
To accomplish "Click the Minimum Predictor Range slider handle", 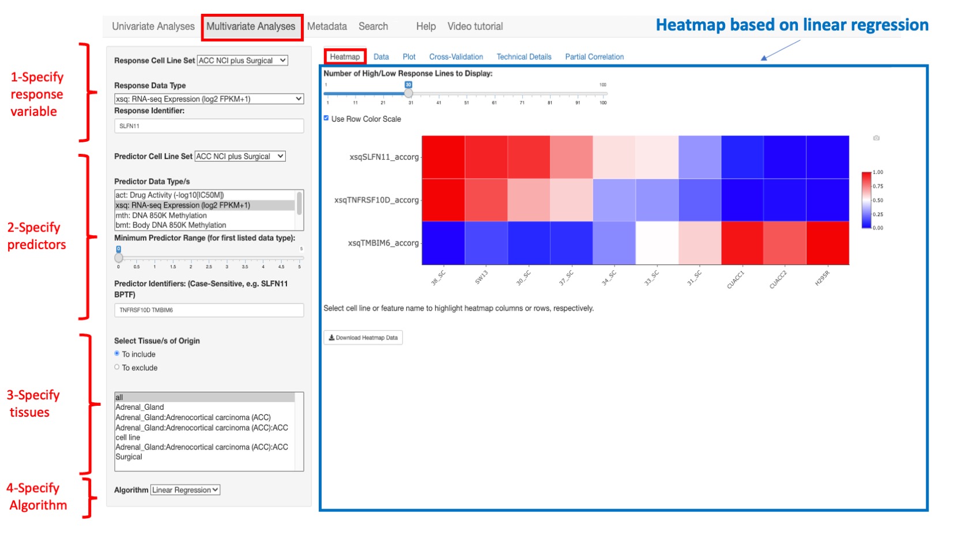I will point(119,258).
